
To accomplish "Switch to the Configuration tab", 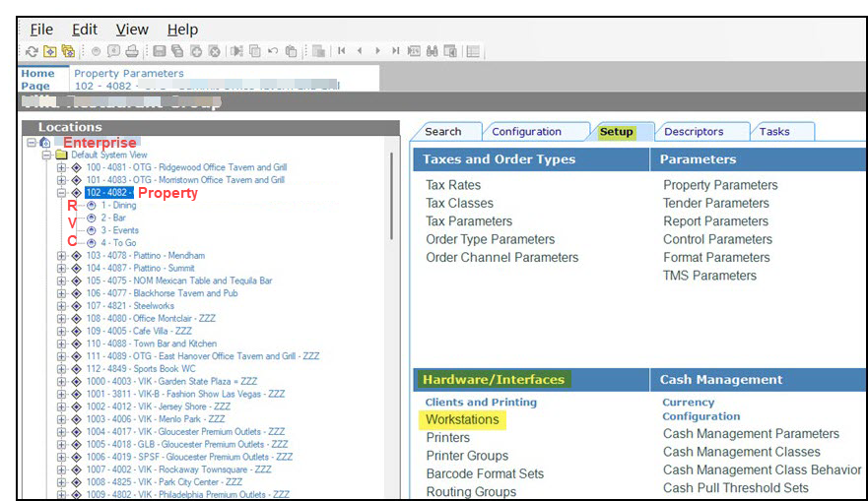I will (x=526, y=132).
